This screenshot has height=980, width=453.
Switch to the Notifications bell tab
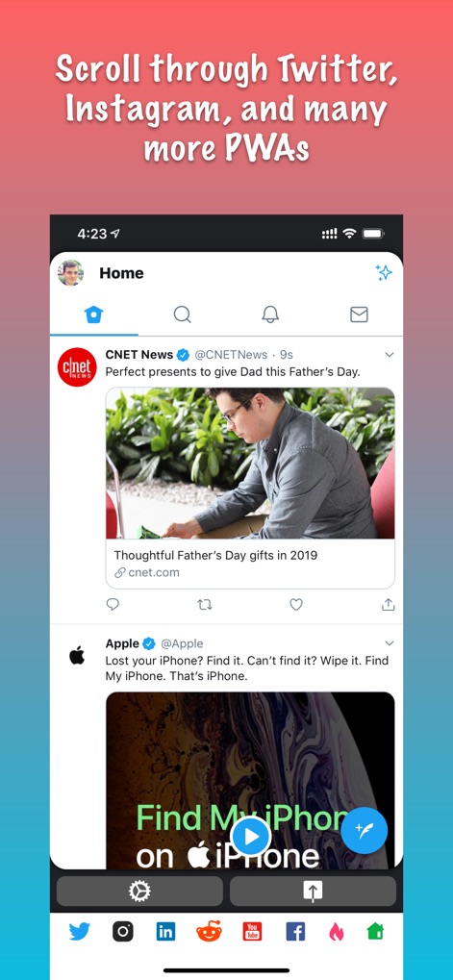pos(270,314)
